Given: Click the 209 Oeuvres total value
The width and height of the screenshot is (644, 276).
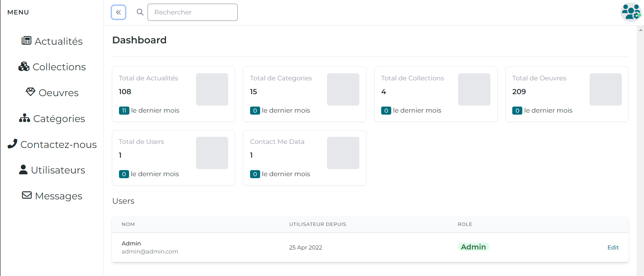Looking at the screenshot, I should pyautogui.click(x=519, y=91).
